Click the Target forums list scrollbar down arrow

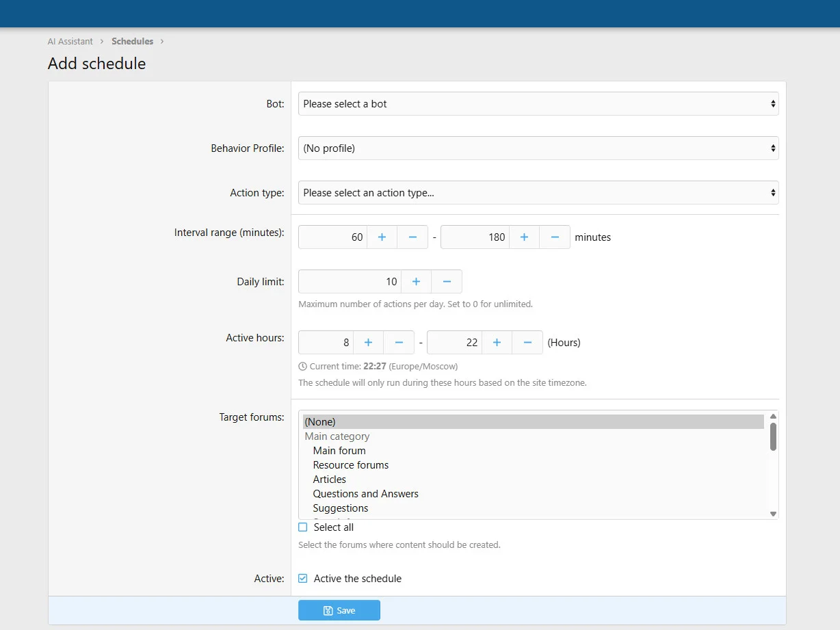tap(773, 514)
